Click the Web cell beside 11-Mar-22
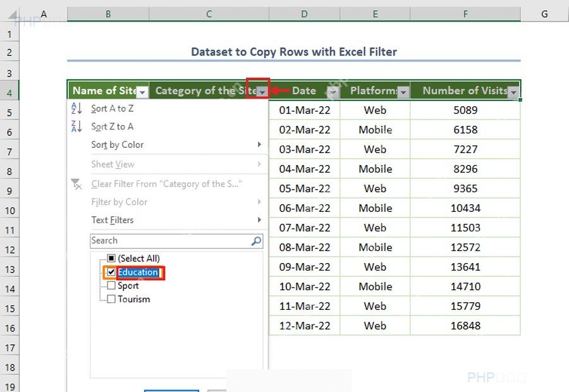 click(x=375, y=306)
